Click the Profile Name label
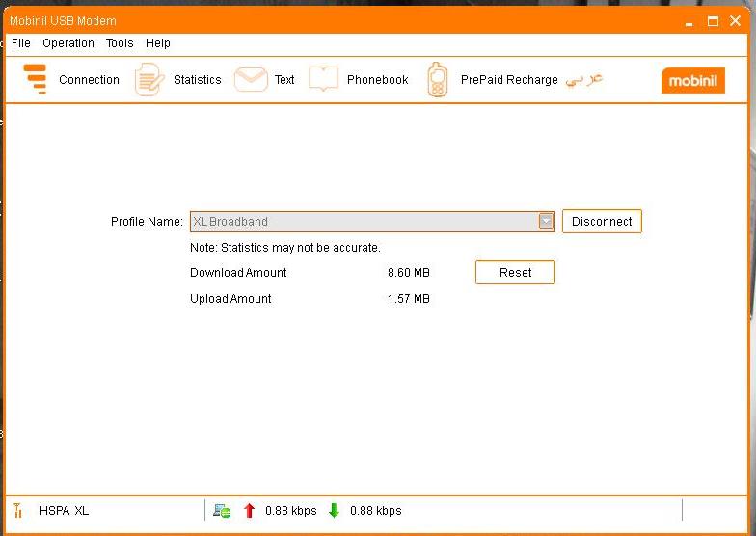 147,222
